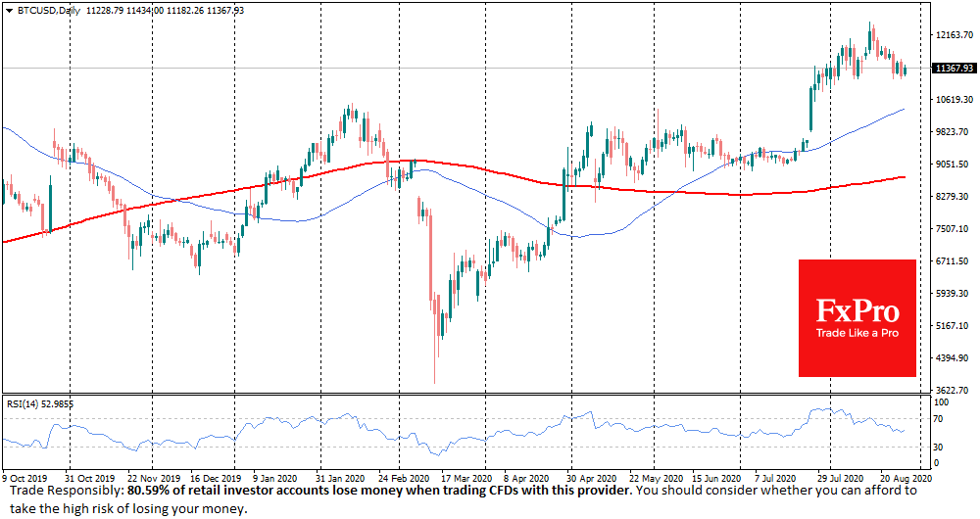Click the 9051.50 price axis label
The height and width of the screenshot is (519, 980).
(x=955, y=165)
